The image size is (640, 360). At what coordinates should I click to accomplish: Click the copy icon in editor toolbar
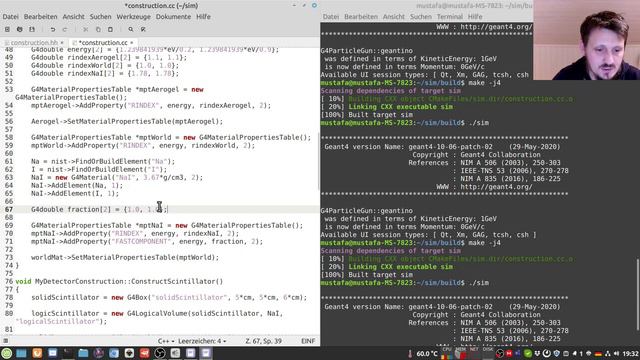coord(98,29)
